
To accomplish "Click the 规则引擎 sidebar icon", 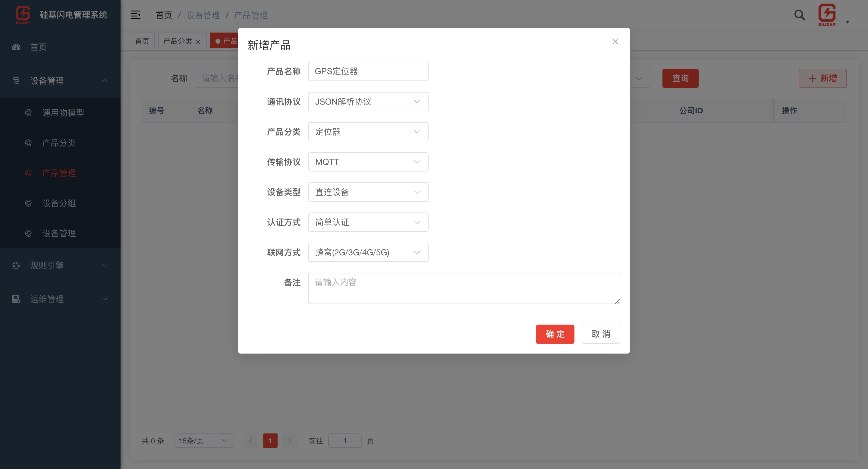I will pos(16,266).
